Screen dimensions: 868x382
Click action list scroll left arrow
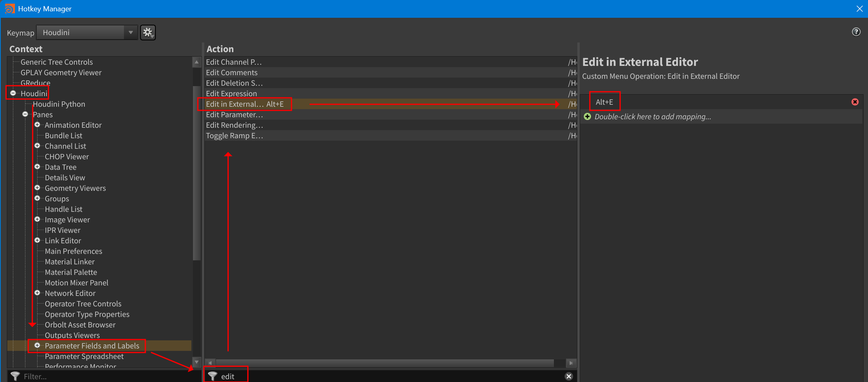[x=210, y=363]
